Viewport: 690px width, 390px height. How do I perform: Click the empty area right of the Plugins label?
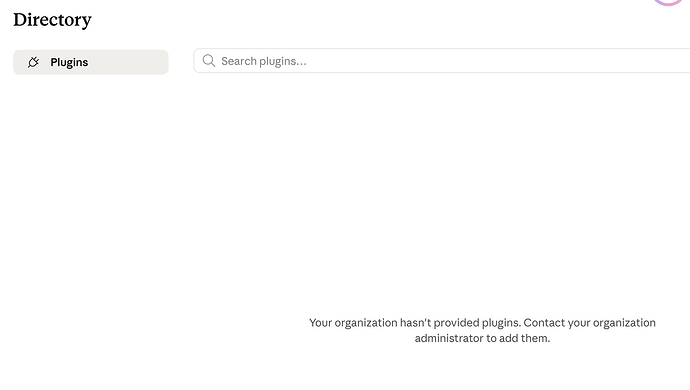(x=128, y=62)
